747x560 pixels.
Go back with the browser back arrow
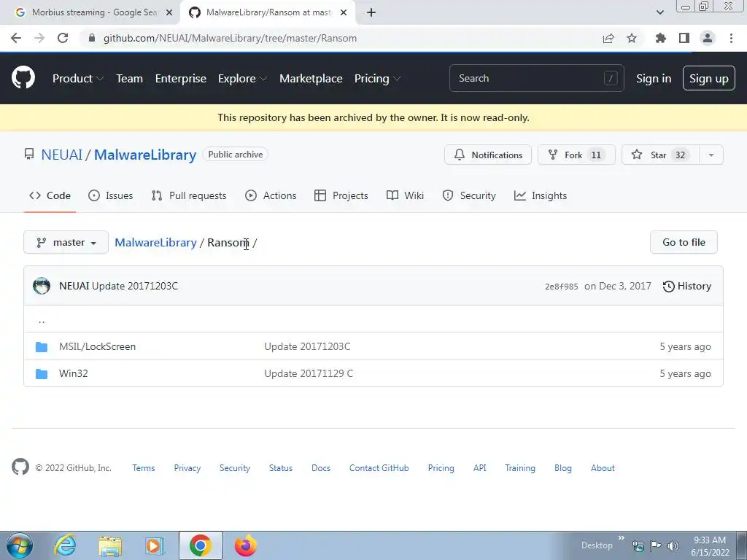[16, 38]
